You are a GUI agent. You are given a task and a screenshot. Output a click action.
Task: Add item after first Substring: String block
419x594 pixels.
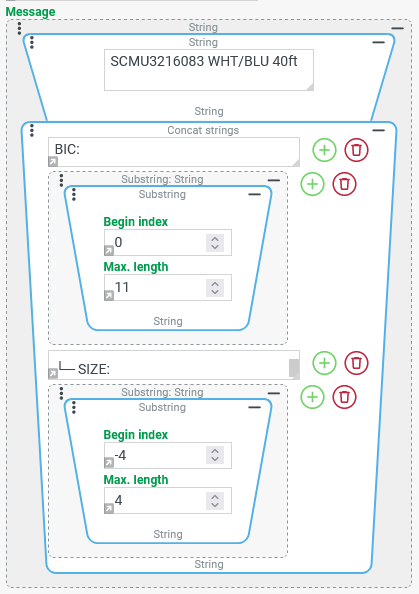(313, 184)
